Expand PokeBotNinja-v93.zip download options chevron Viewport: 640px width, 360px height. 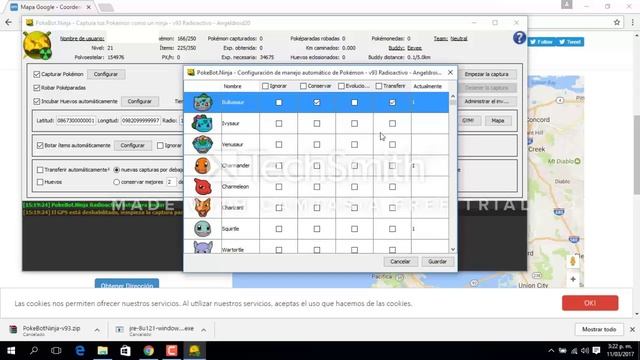click(x=97, y=330)
